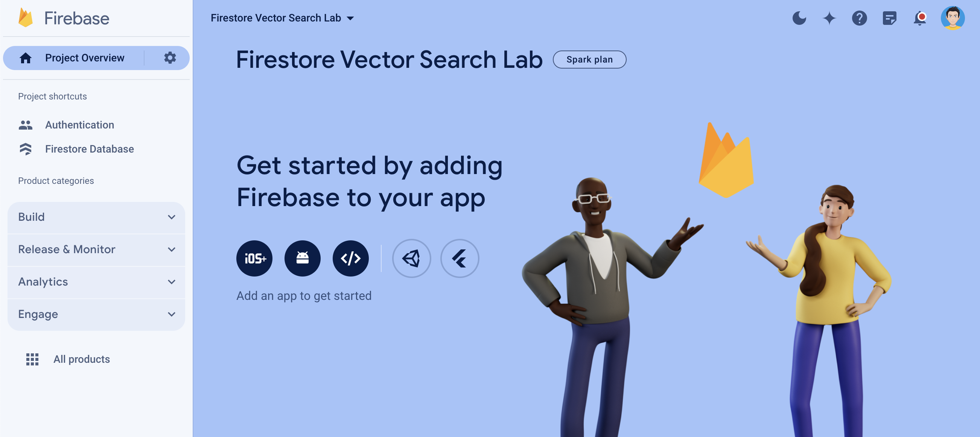Click the Flutter app platform icon
Image resolution: width=980 pixels, height=437 pixels.
coord(461,257)
